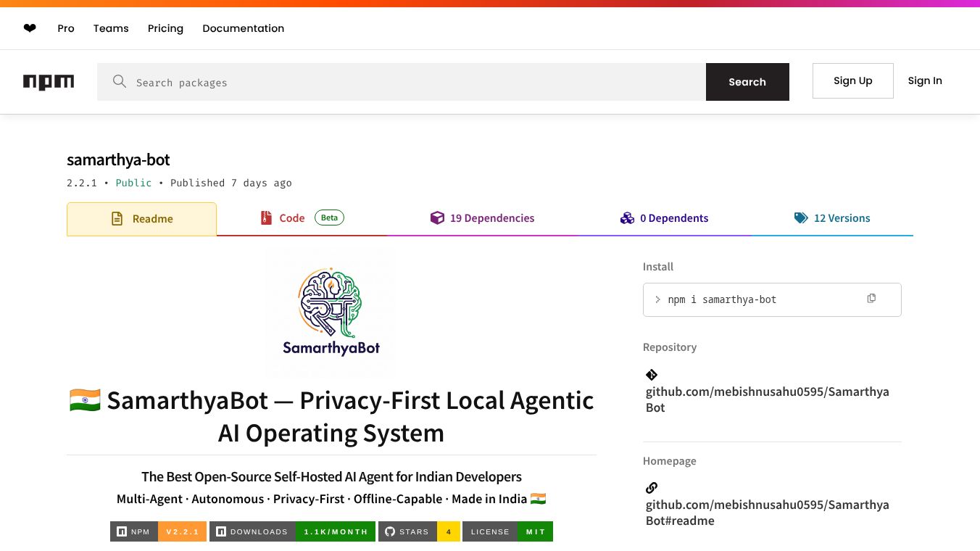Viewport: 980px width, 551px height.
Task: Switch to the Readme tab
Action: 141,219
